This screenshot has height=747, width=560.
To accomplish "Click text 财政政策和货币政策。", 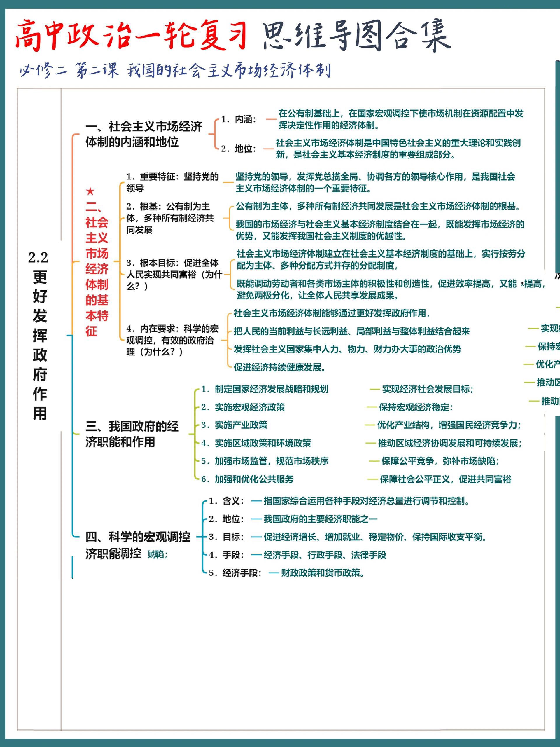I will click(323, 573).
